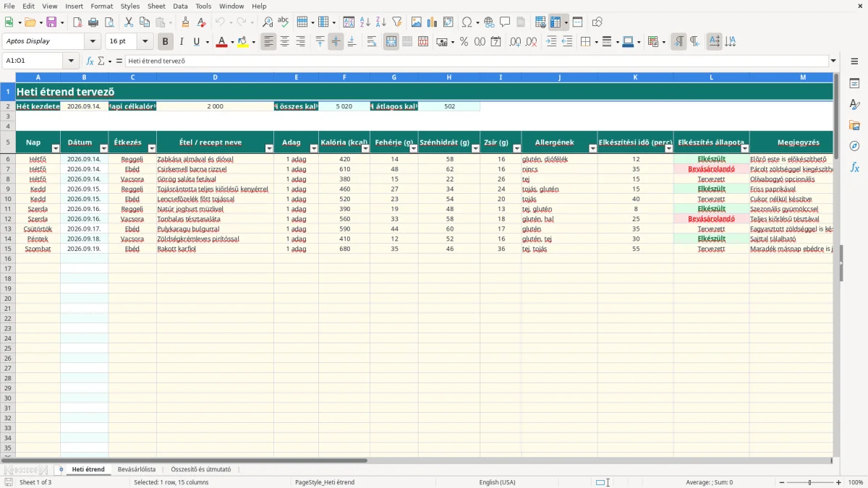Click the AutoFilter funnel icon
This screenshot has width=868, height=488.
396,22
